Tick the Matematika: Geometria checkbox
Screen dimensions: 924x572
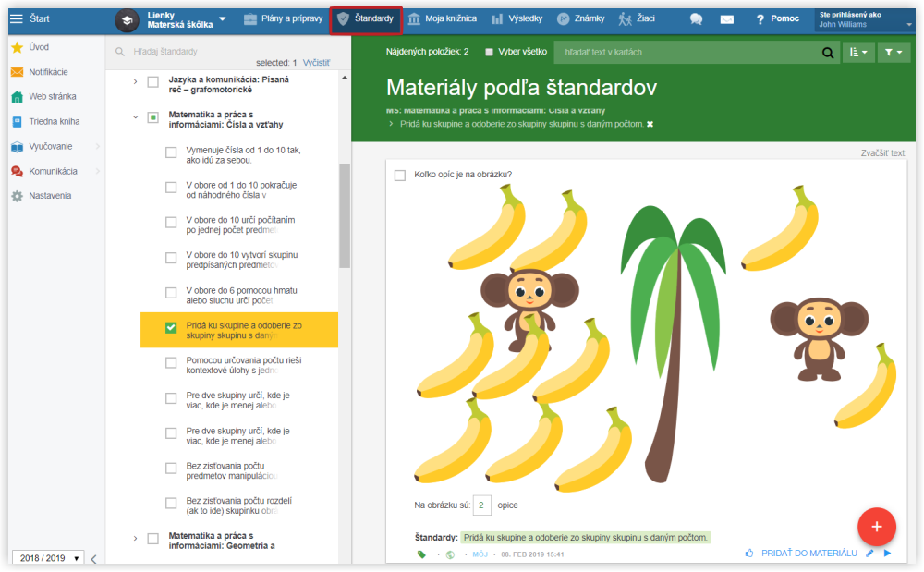coord(153,539)
